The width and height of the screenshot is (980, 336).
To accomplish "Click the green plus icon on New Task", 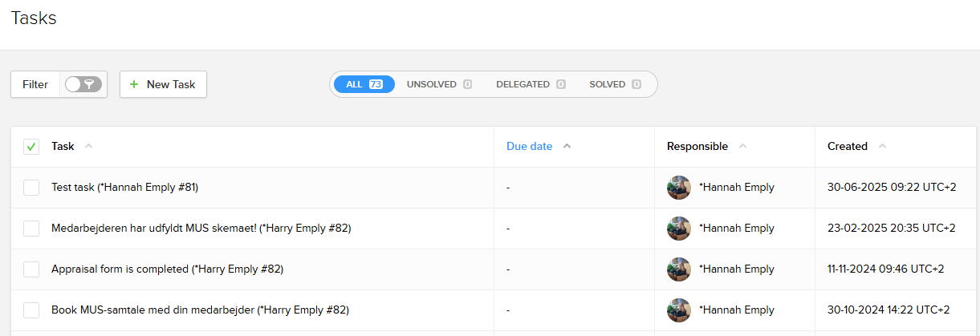I will [x=134, y=84].
